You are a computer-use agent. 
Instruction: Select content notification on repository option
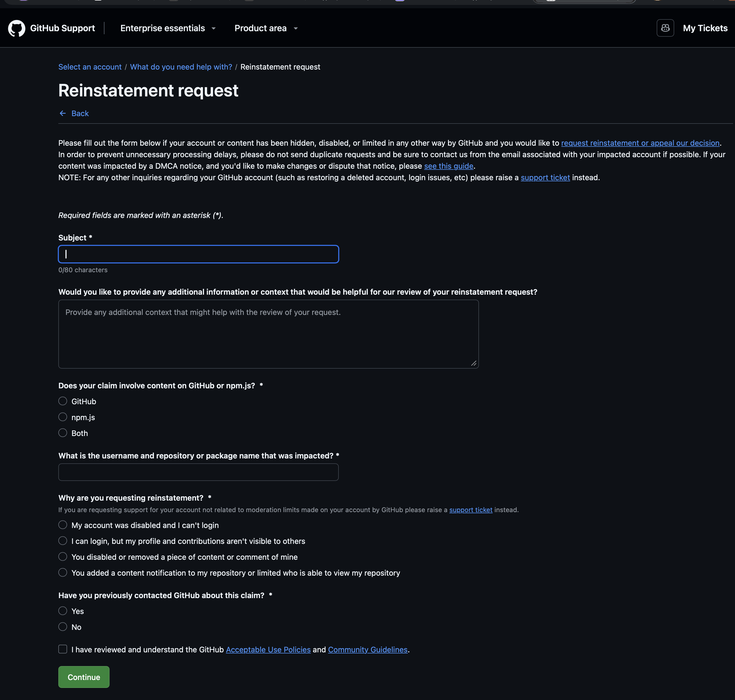point(63,572)
